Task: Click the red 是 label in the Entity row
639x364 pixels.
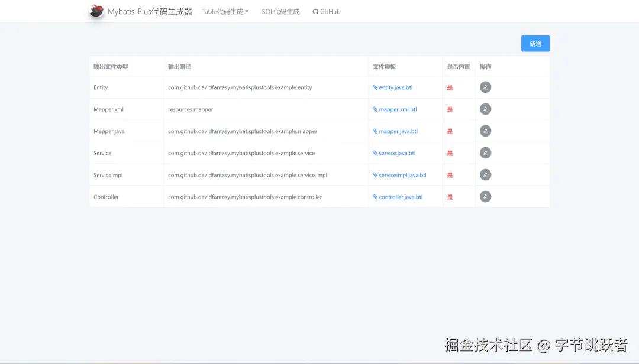Action: point(450,87)
